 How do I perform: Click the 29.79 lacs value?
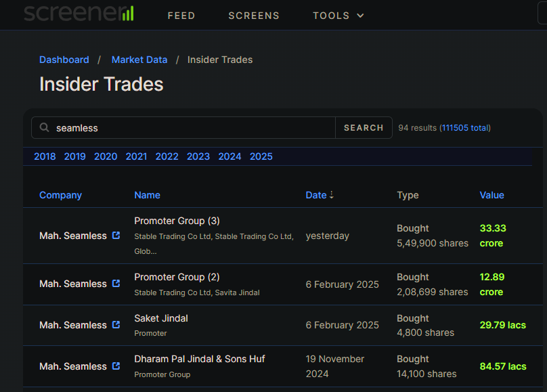point(503,325)
